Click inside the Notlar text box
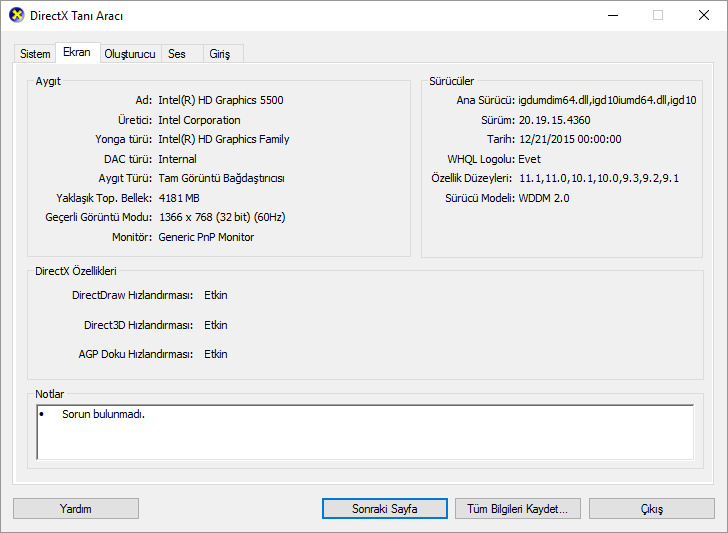This screenshot has height=533, width=728. (x=365, y=432)
